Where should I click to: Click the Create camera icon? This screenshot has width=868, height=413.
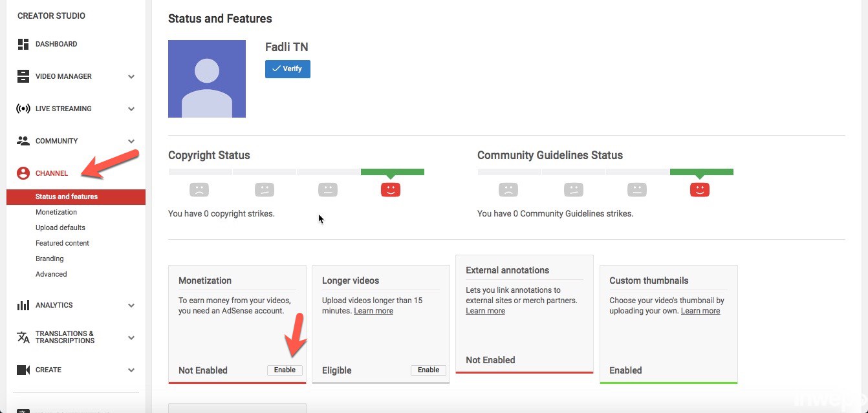point(23,370)
